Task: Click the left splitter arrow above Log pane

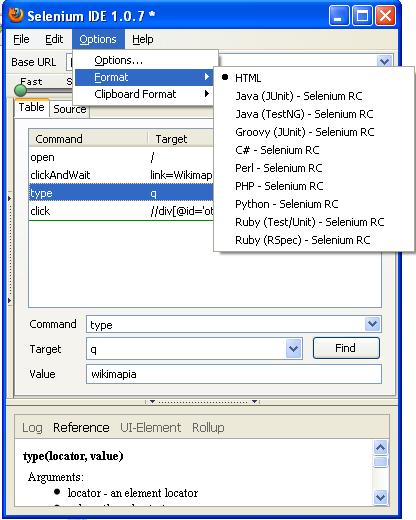Action: coord(152,401)
